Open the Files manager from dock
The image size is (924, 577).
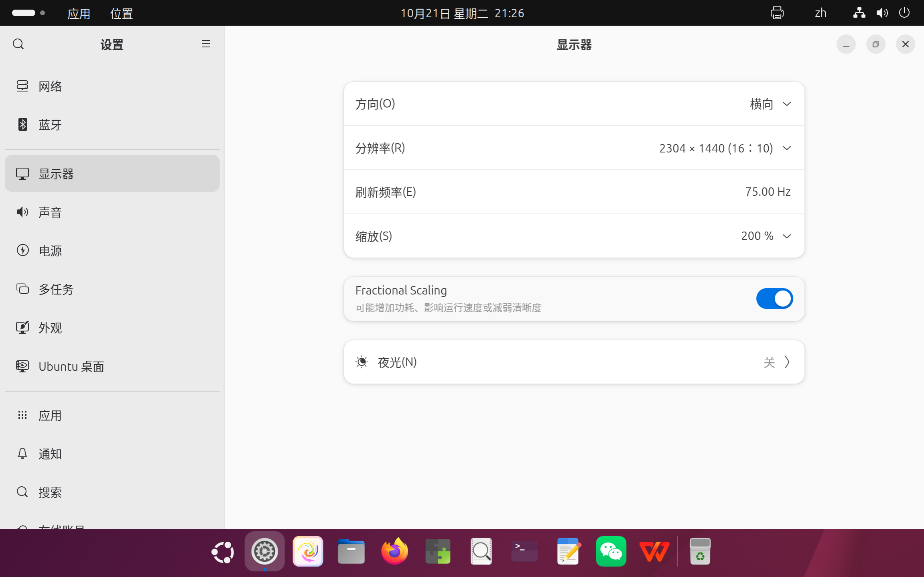pyautogui.click(x=351, y=552)
